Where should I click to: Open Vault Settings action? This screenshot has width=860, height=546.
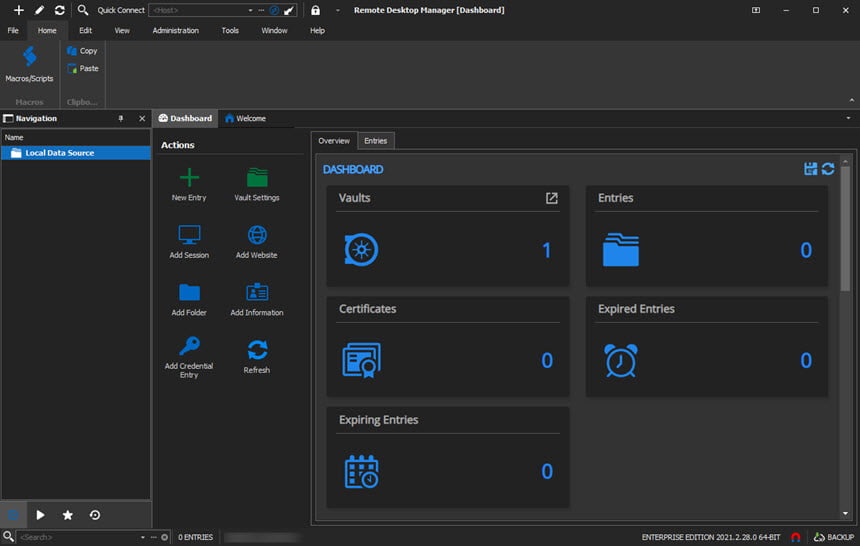[257, 185]
